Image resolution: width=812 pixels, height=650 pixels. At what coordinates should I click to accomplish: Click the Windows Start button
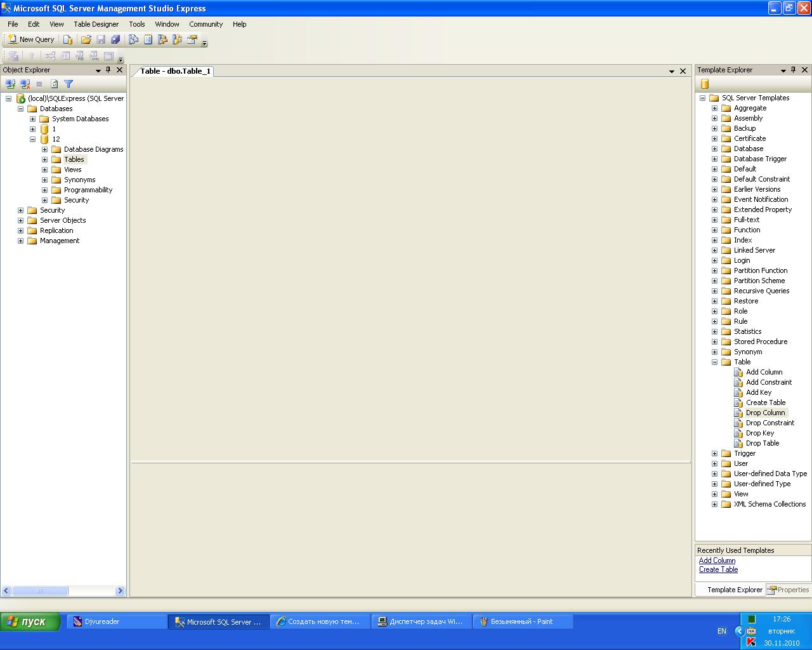coord(30,621)
